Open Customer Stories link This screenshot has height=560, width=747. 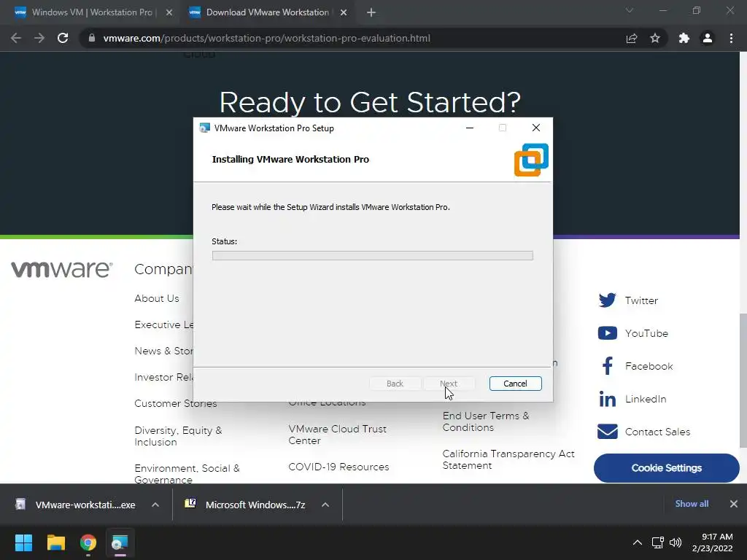(175, 403)
